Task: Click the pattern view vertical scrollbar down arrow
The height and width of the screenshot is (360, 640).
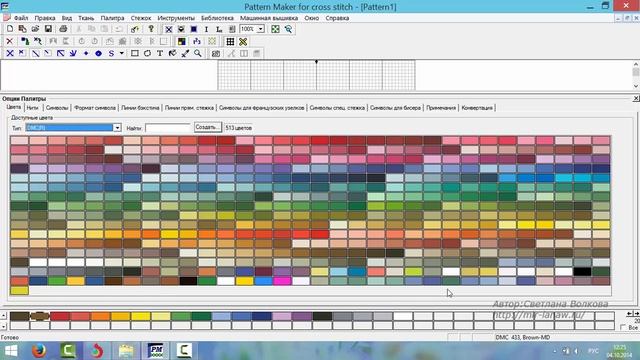Action: [636, 86]
